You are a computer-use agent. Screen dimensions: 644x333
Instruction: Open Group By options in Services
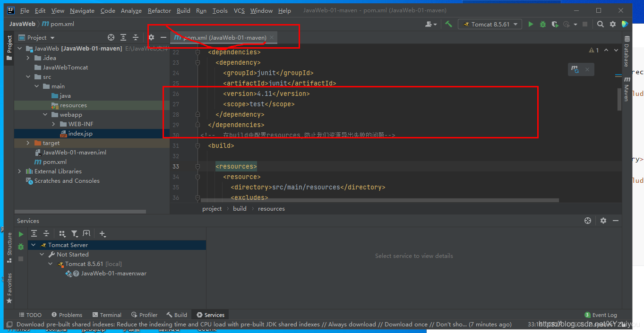(x=62, y=233)
